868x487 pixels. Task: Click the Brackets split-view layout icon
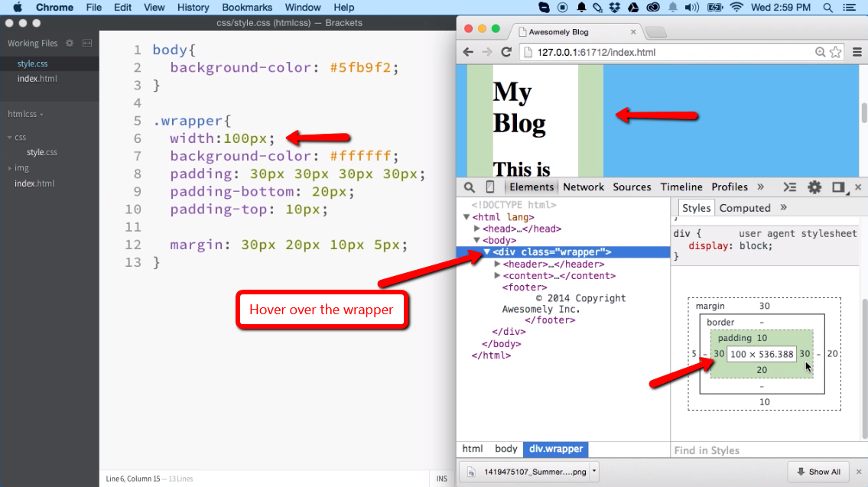coord(86,44)
